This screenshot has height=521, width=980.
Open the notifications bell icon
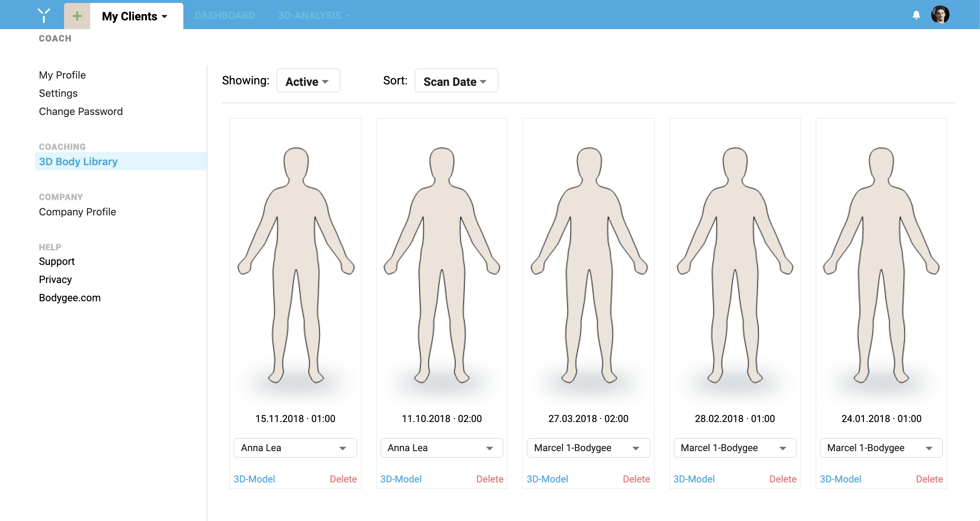click(x=916, y=15)
